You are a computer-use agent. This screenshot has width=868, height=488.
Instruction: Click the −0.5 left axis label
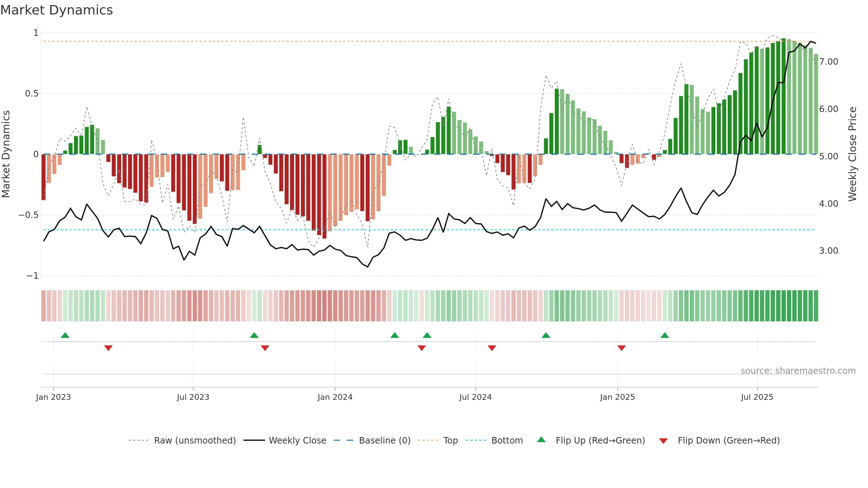pyautogui.click(x=29, y=215)
